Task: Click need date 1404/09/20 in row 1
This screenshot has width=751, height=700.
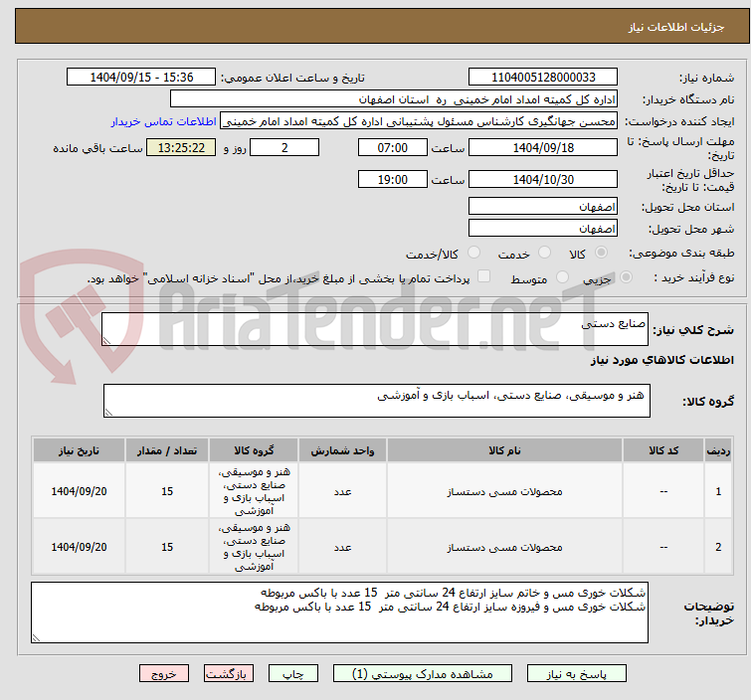Action: coord(79,491)
